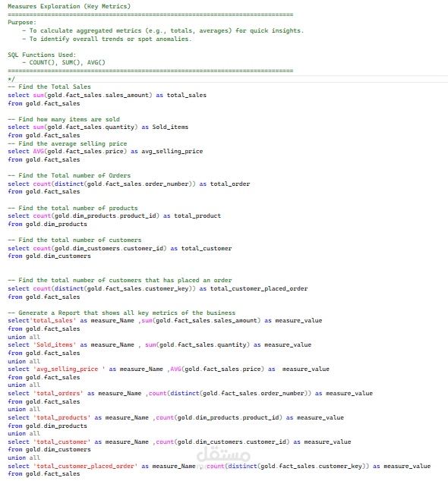Click comment '-- Find the Total number of Orders'
Screen dimensions: 448x481
pos(69,176)
